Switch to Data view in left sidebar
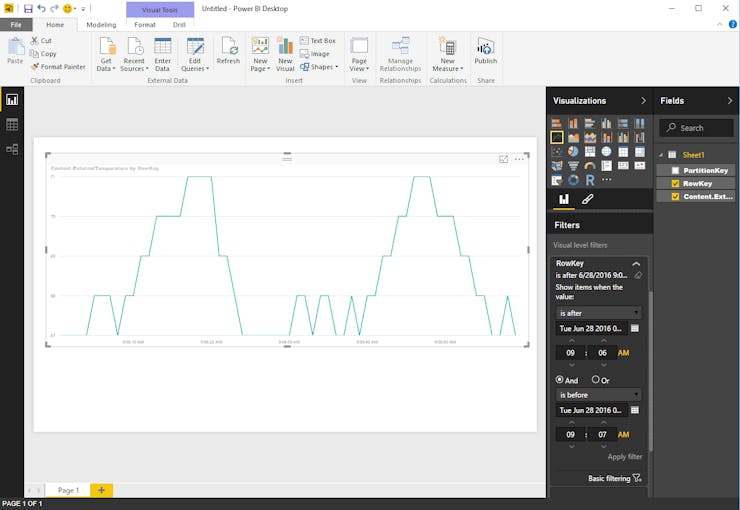The width and height of the screenshot is (740, 510). (12, 125)
